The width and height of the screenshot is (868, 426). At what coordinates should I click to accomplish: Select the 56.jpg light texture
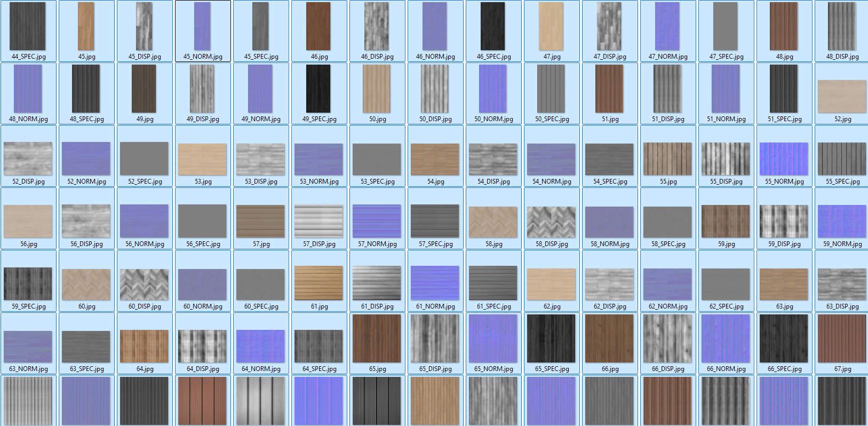pyautogui.click(x=28, y=222)
